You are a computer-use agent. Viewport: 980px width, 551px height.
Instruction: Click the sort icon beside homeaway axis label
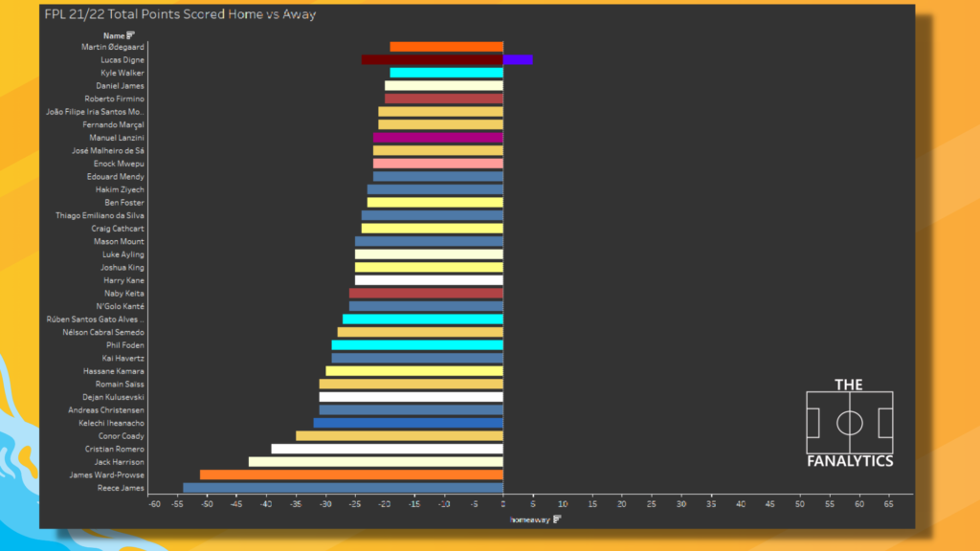[558, 519]
